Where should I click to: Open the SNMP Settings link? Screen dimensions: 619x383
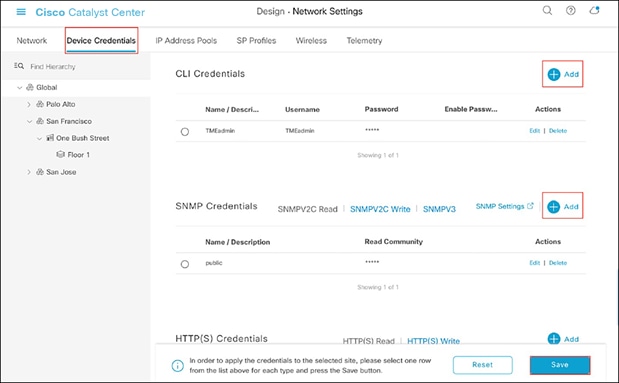(500, 206)
